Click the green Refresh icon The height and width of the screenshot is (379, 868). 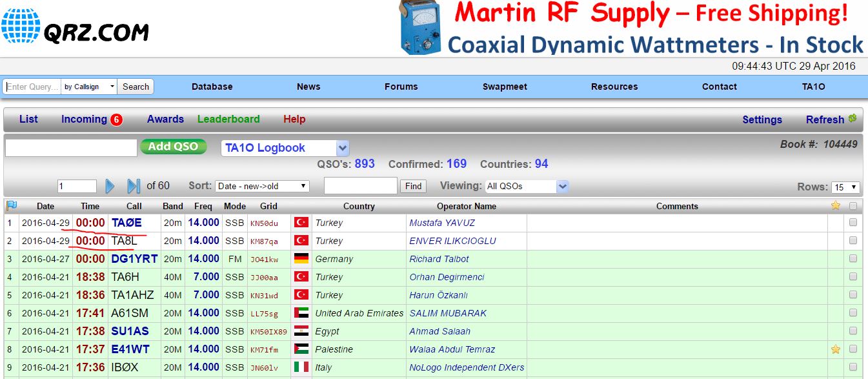click(x=853, y=118)
